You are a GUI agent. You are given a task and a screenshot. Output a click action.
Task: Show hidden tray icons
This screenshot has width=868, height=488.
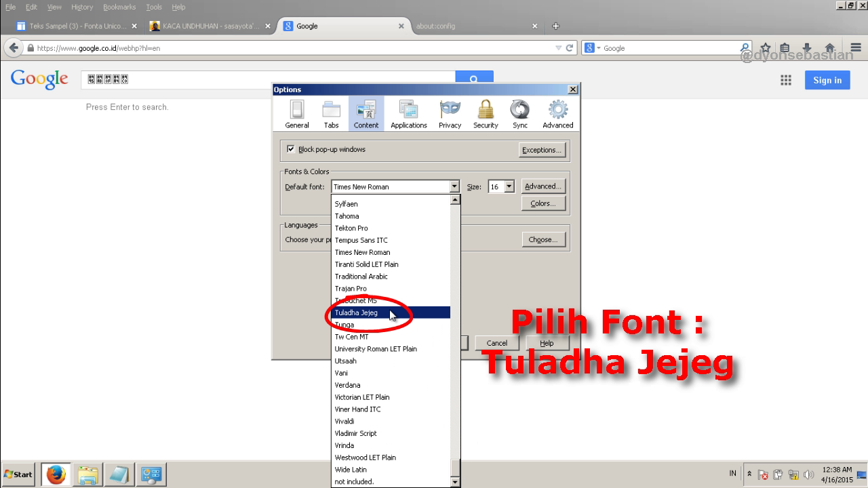(x=749, y=474)
